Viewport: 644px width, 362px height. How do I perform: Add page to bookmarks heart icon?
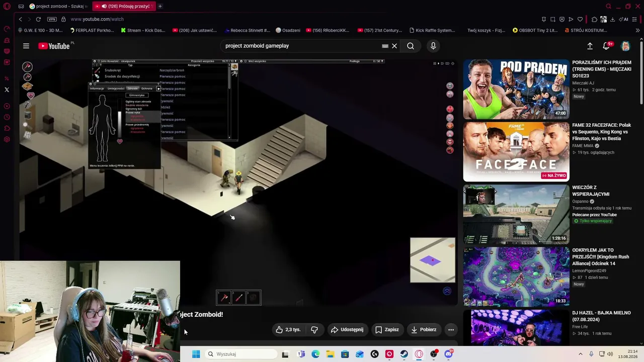tap(580, 19)
